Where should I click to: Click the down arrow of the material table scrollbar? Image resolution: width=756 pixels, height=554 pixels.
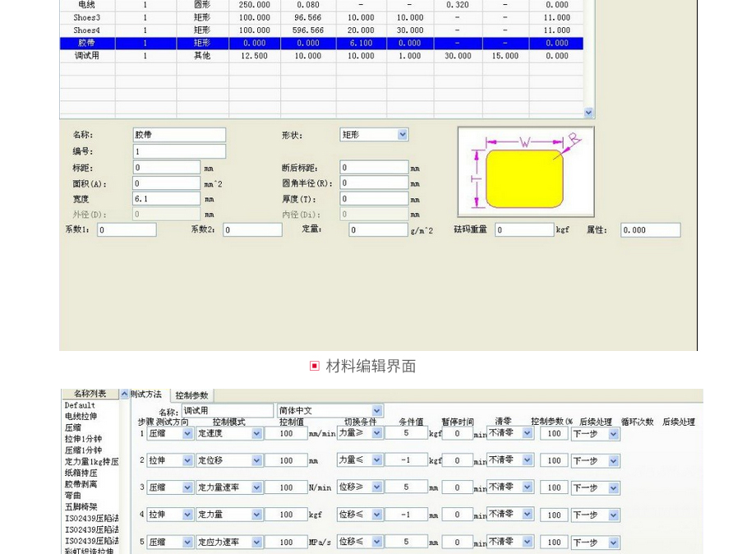pyautogui.click(x=588, y=113)
